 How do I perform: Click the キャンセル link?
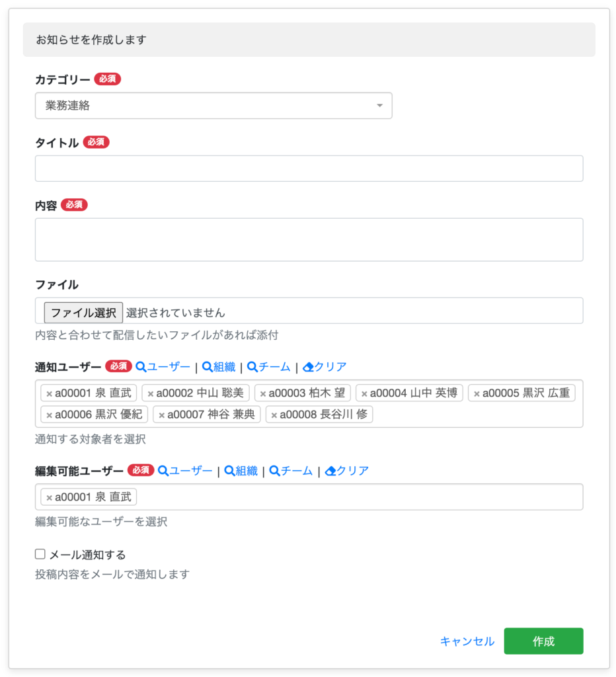467,641
